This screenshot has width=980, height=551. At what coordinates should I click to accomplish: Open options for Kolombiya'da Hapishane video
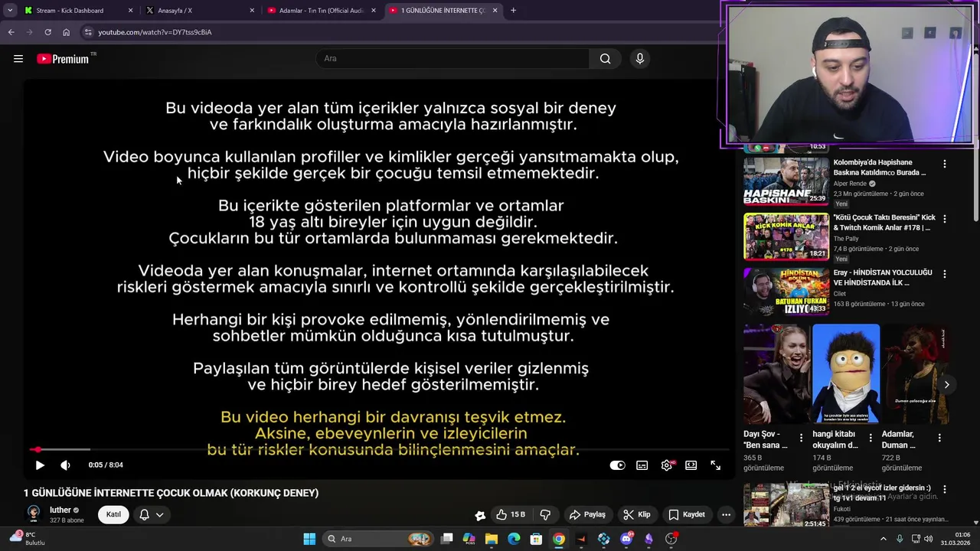click(x=945, y=164)
